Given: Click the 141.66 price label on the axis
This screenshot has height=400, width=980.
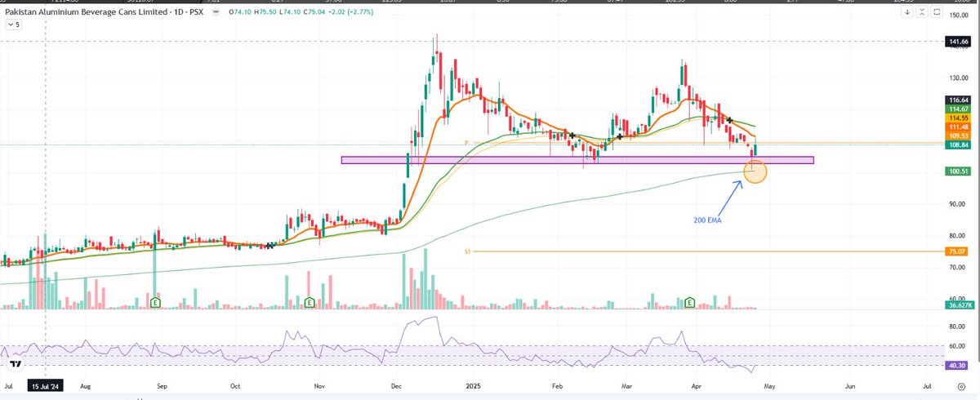Looking at the screenshot, I should tap(958, 41).
